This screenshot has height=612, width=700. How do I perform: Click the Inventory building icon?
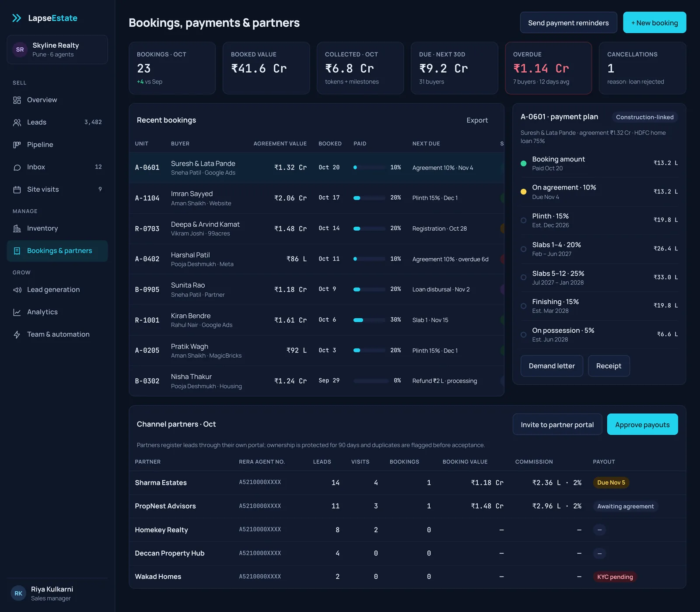pos(17,229)
